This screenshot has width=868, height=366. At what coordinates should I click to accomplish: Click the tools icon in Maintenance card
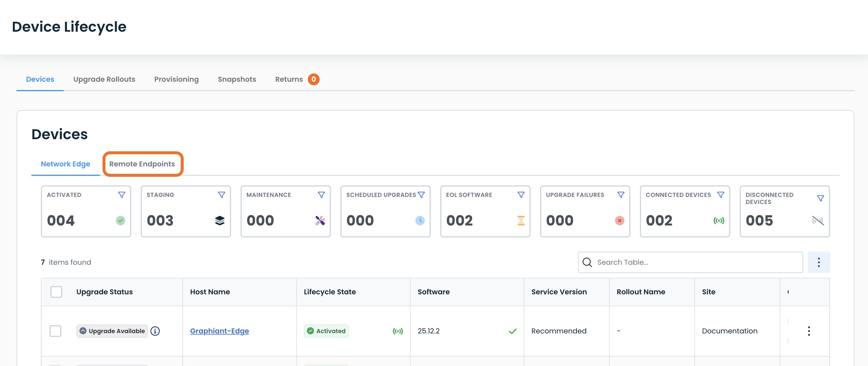pos(320,221)
